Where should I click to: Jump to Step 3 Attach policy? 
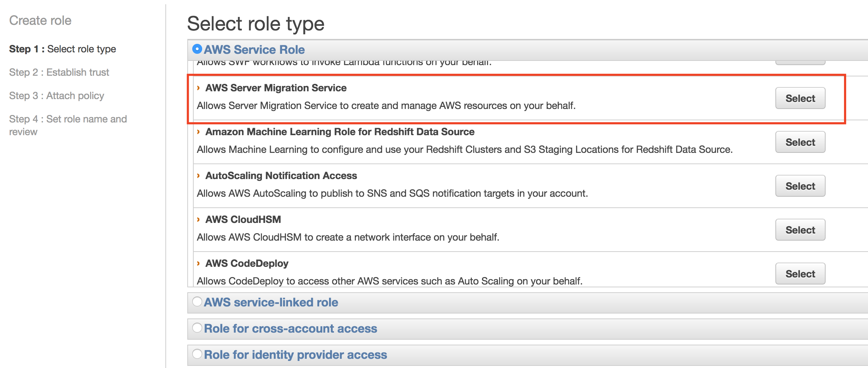pos(57,96)
